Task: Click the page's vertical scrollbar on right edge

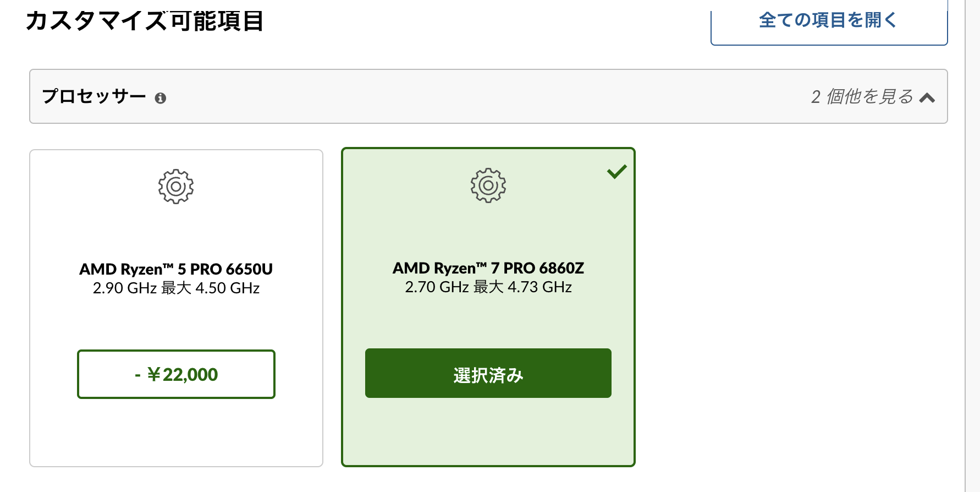Action: pyautogui.click(x=972, y=246)
